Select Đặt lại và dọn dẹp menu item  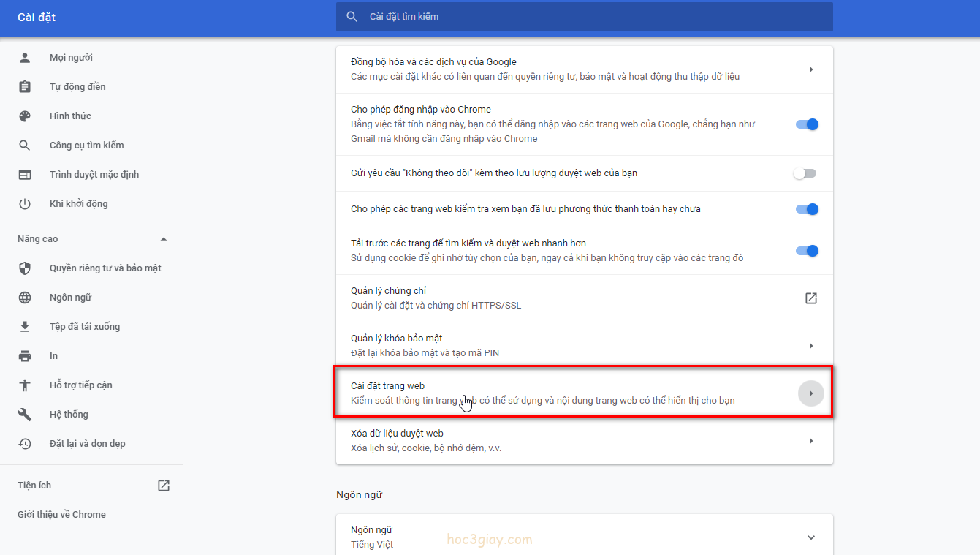tap(87, 444)
